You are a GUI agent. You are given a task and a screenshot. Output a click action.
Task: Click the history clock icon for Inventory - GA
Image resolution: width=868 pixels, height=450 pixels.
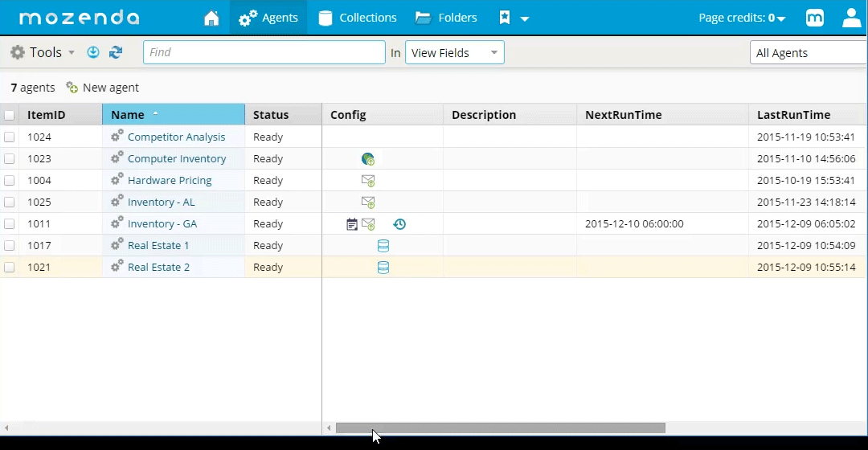pyautogui.click(x=399, y=224)
